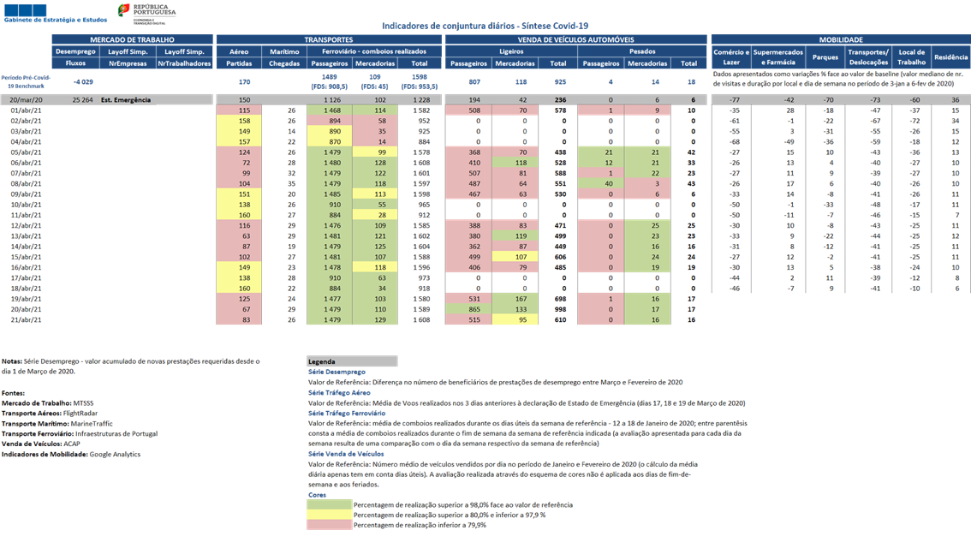Click the Aéreo column header
This screenshot has width=971, height=560.
click(239, 51)
